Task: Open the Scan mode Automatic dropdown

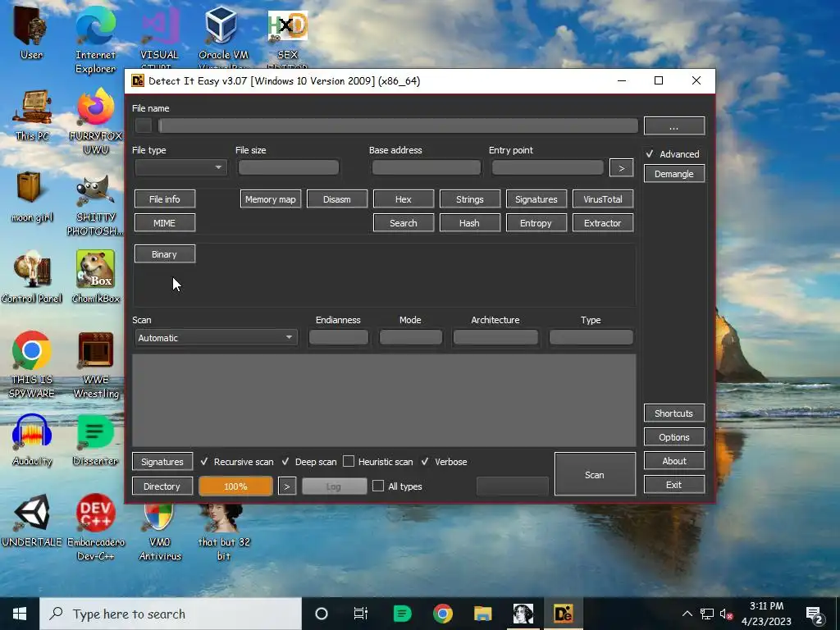Action: [216, 337]
